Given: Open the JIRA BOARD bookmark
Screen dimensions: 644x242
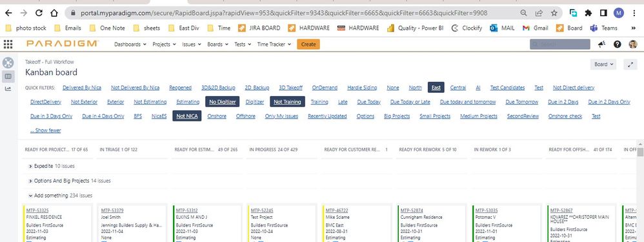Looking at the screenshot, I should [x=259, y=28].
